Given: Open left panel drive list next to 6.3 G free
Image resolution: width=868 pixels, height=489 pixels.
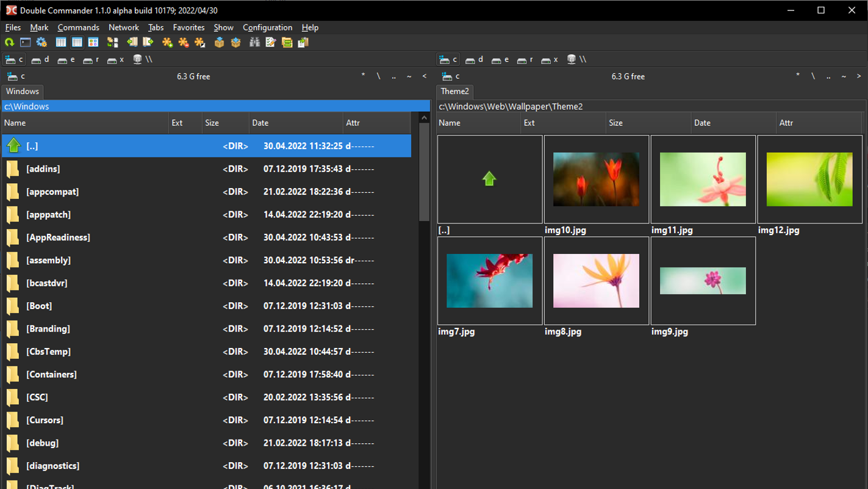Looking at the screenshot, I should 15,76.
